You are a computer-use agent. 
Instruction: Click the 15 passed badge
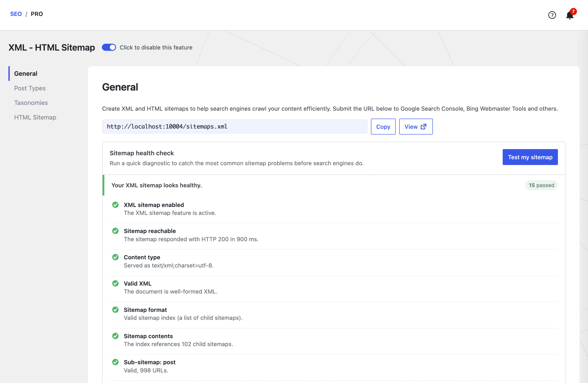(541, 185)
